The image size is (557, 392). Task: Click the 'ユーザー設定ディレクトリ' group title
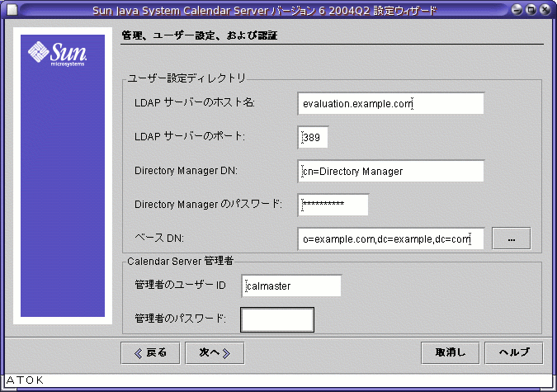(x=186, y=78)
